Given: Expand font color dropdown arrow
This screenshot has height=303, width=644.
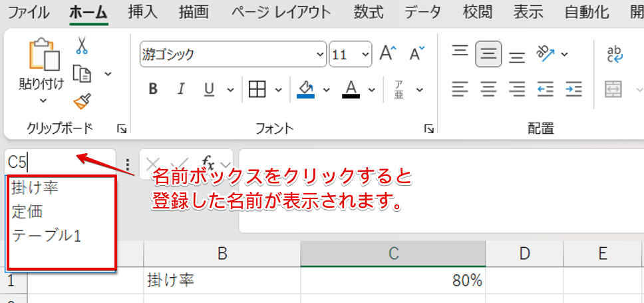Looking at the screenshot, I should click(372, 90).
